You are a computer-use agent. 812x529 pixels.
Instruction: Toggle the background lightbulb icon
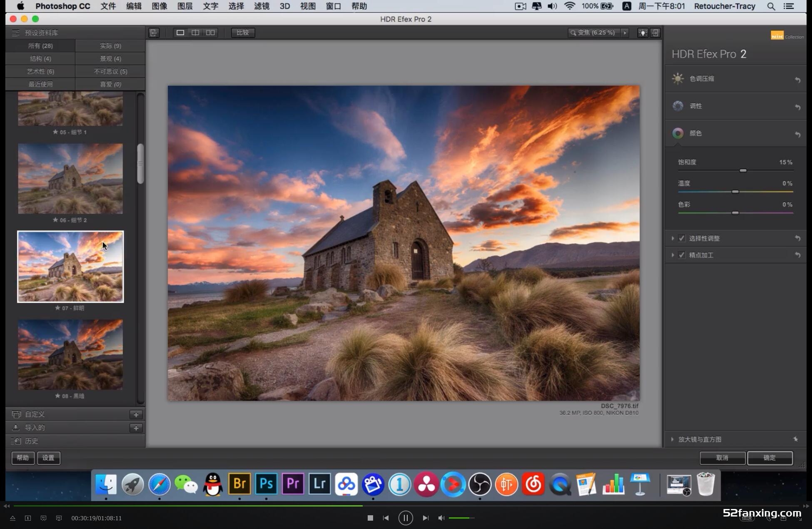(x=643, y=32)
